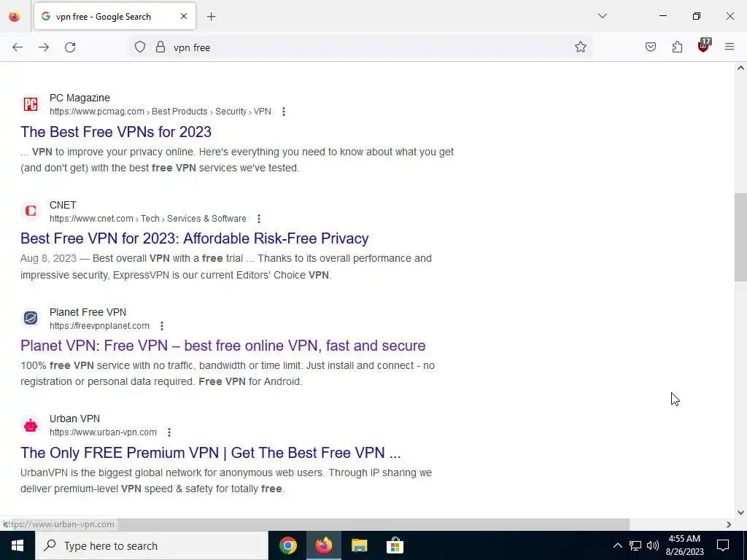Image resolution: width=747 pixels, height=560 pixels.
Task: Open the network status tray icon
Action: [x=635, y=545]
